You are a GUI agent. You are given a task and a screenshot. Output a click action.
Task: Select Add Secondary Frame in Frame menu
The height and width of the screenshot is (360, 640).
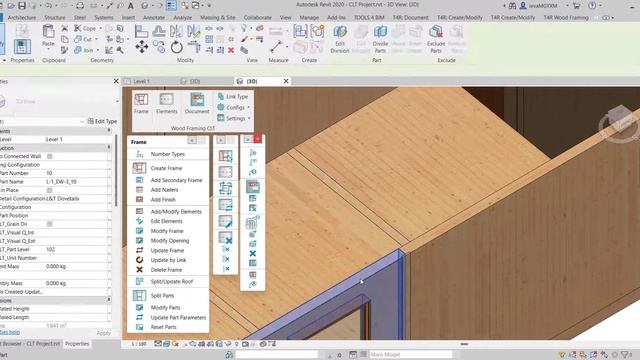click(x=176, y=180)
